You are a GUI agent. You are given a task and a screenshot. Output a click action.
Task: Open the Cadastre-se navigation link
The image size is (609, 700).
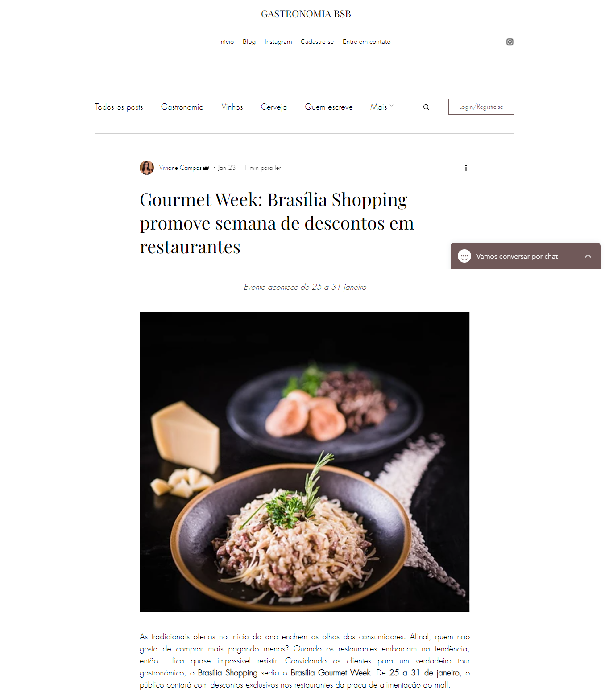point(317,41)
